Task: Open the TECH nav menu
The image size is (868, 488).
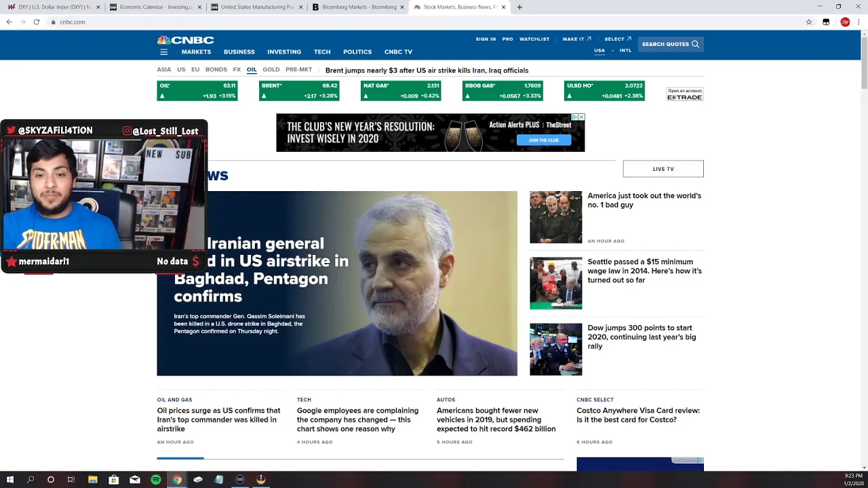Action: coord(322,52)
